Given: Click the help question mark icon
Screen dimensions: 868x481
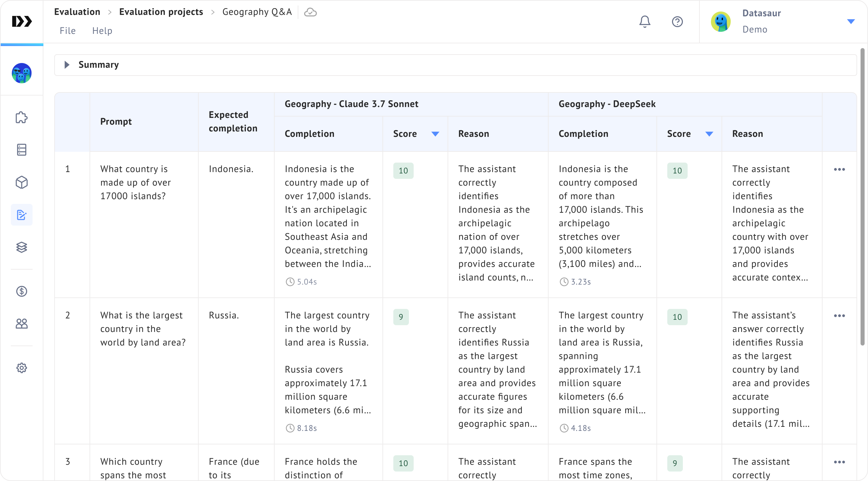Looking at the screenshot, I should (677, 22).
